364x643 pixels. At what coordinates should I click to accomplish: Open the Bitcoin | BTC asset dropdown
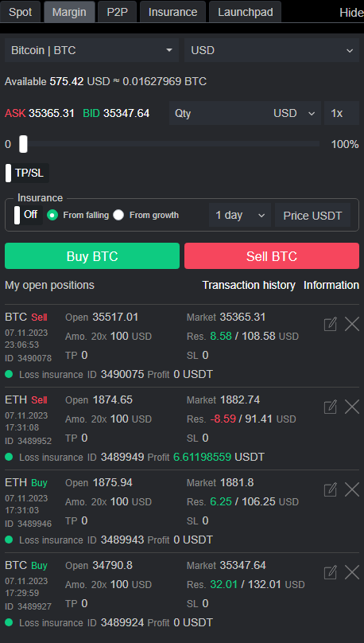(91, 50)
